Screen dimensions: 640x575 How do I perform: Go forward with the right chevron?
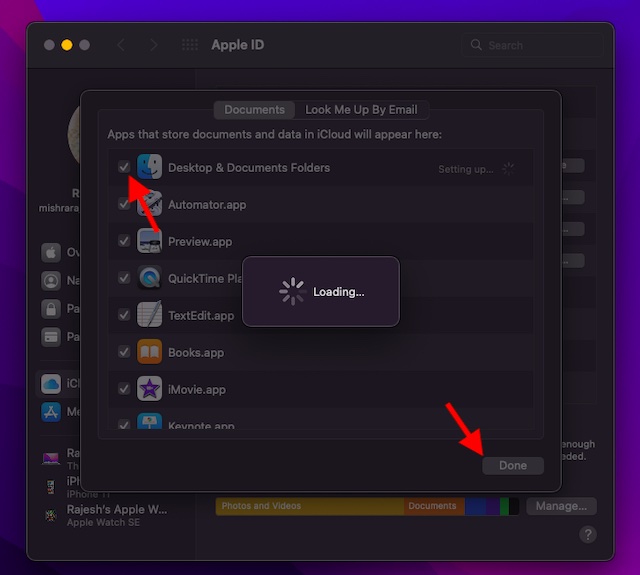click(153, 45)
